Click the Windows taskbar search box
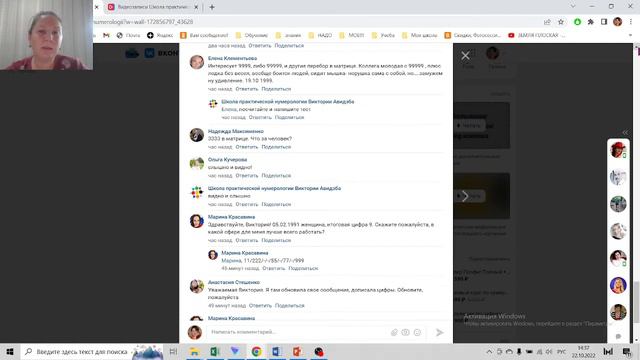This screenshot has width=640, height=360. 92,352
